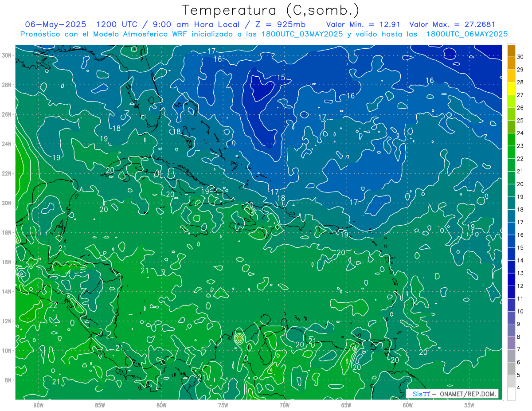Click the "1800UTC_06MAY2025" valid-until time
532x411 pixels.
(467, 34)
